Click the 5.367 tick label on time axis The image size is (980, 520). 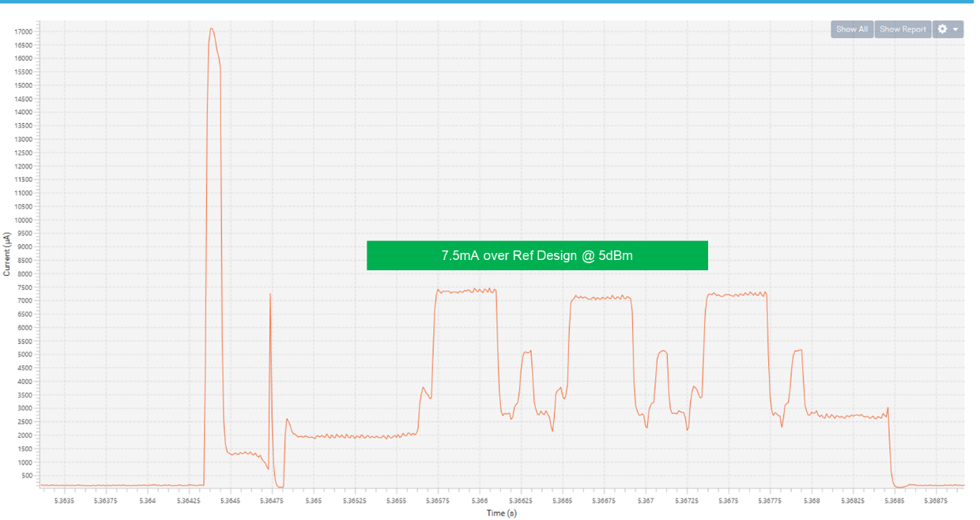pos(646,501)
